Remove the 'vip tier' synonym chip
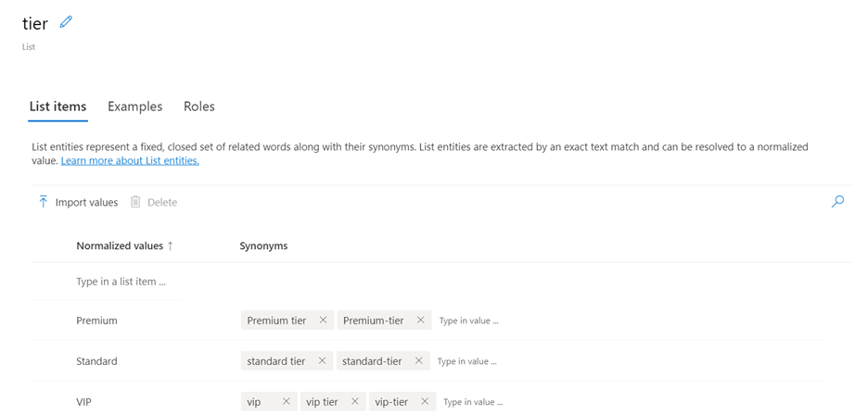The width and height of the screenshot is (868, 415). click(355, 402)
